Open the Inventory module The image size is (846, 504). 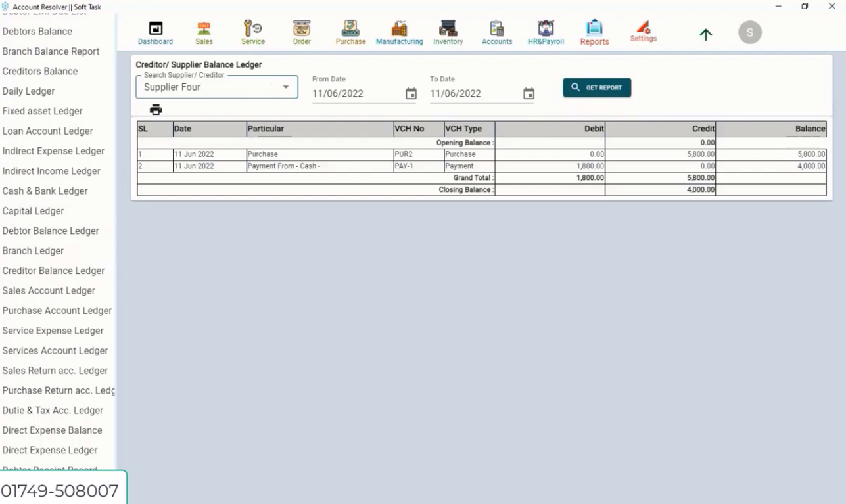[448, 32]
